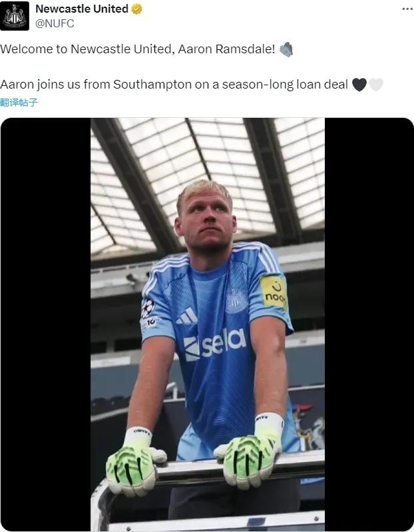Open the goalkeeper video in the post

(207, 324)
